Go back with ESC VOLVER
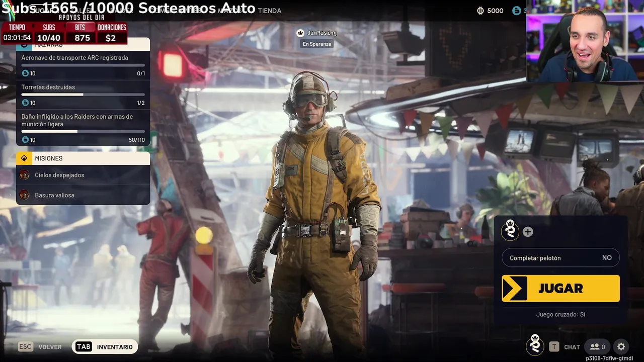This screenshot has height=362, width=644. tap(40, 347)
